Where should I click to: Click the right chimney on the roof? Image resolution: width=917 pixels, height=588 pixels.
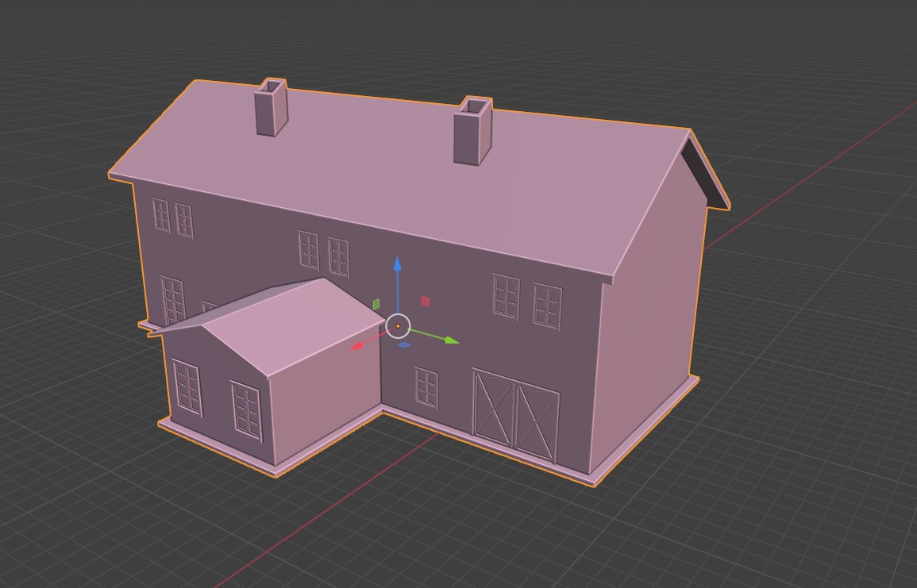click(472, 131)
